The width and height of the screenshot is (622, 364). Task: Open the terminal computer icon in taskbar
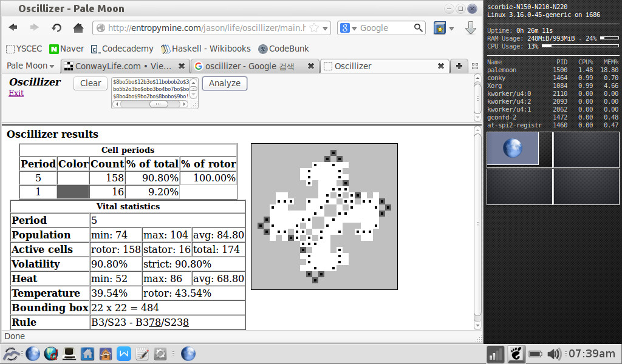pos(69,354)
